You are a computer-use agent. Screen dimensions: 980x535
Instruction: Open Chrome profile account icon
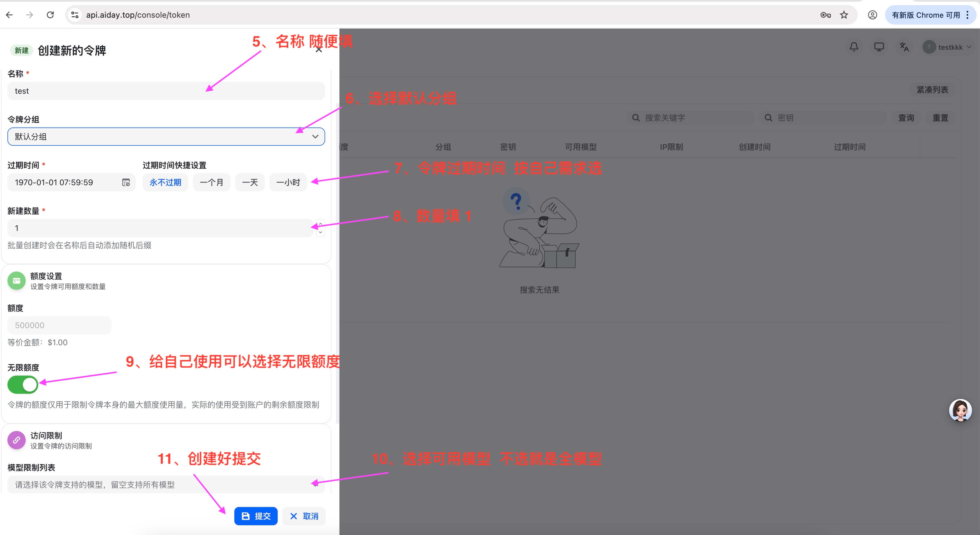(872, 15)
